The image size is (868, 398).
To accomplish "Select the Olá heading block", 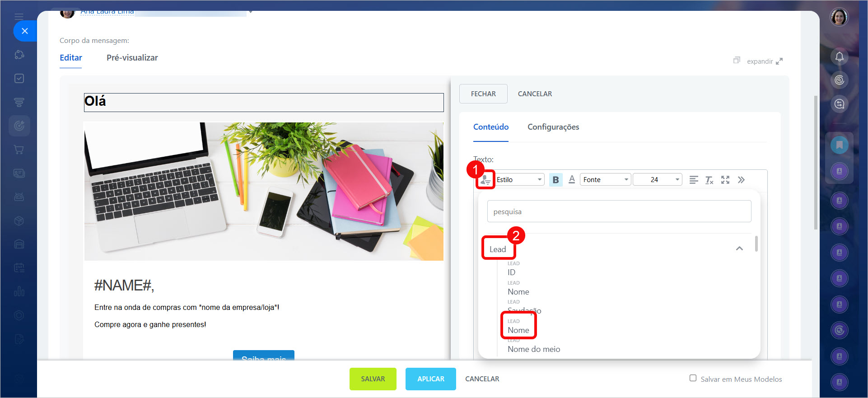I will click(x=264, y=102).
